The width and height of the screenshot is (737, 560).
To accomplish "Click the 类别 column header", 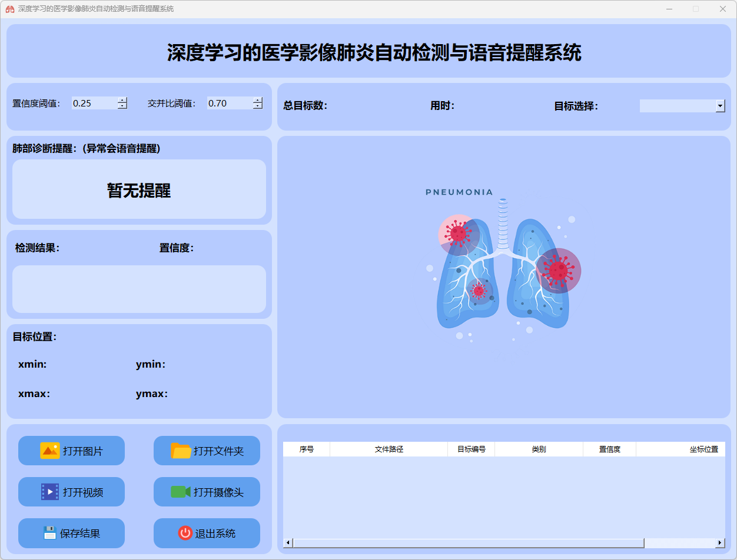I will [x=539, y=449].
